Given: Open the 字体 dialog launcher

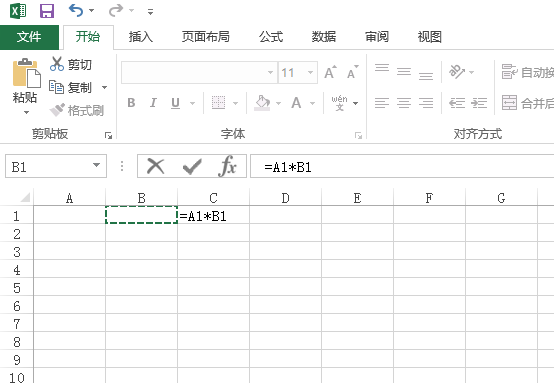Looking at the screenshot, I should tap(358, 135).
